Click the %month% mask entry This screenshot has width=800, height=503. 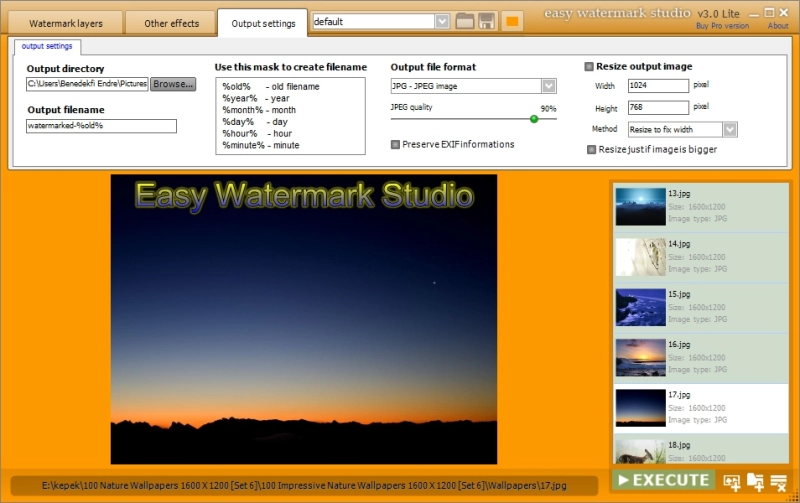coord(259,110)
